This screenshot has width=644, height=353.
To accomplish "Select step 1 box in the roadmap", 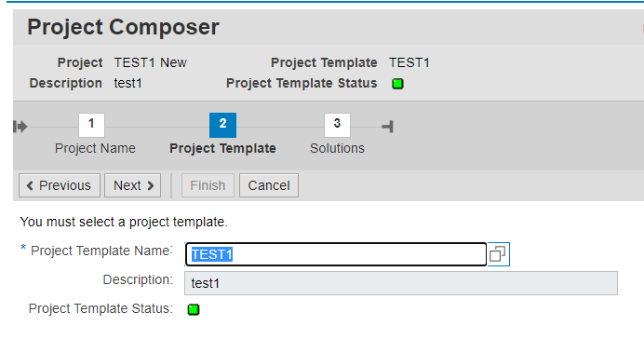I will (x=91, y=125).
